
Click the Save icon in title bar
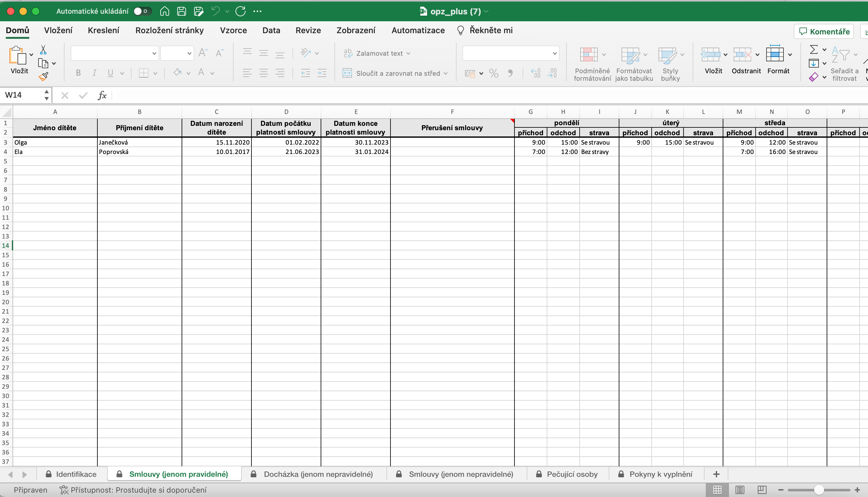pos(181,11)
